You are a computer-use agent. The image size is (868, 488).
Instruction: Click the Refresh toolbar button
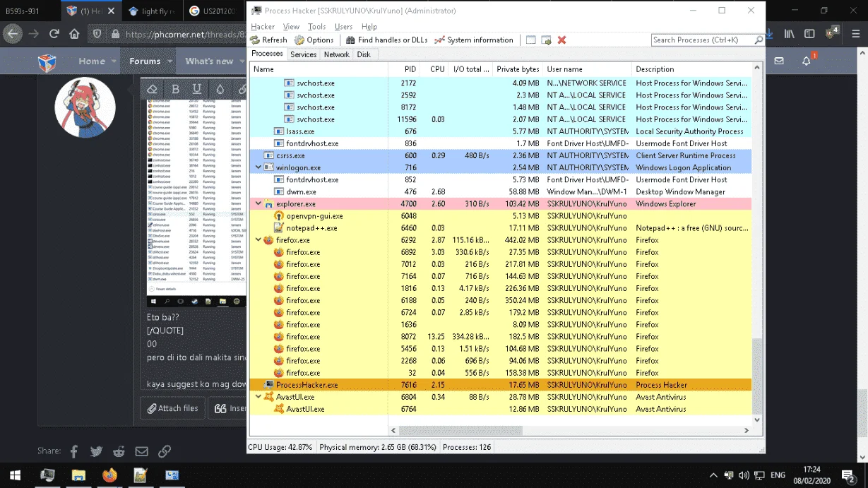[269, 40]
